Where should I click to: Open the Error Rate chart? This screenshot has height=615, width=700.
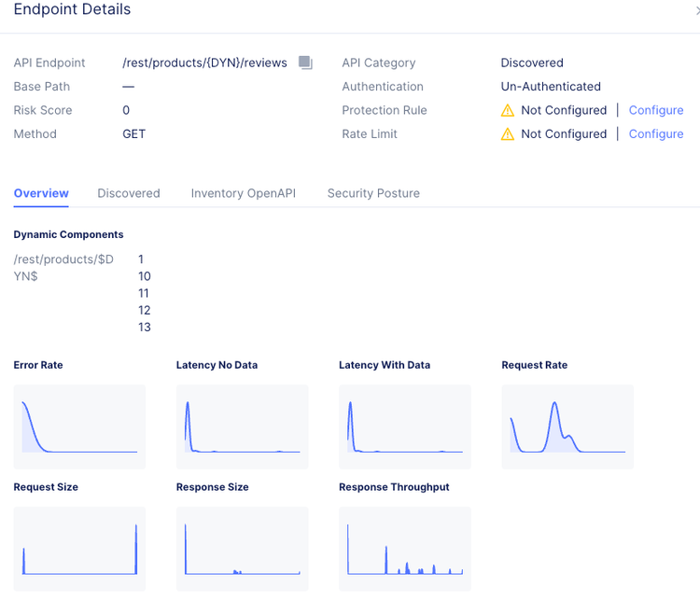click(x=79, y=426)
